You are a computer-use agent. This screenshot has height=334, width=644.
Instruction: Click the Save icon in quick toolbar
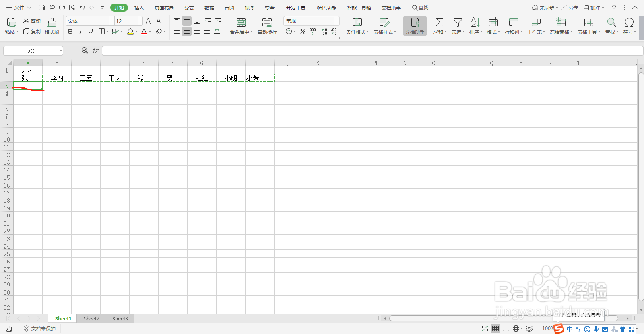click(42, 8)
